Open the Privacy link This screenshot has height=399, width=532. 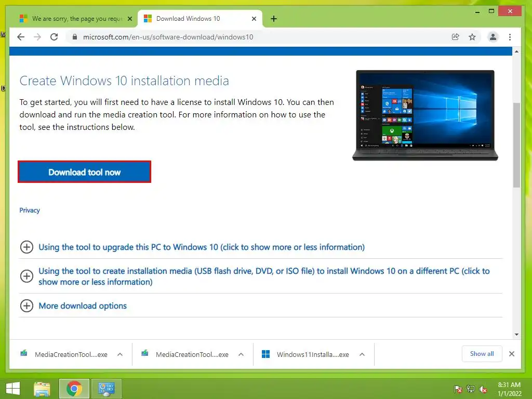coord(30,210)
